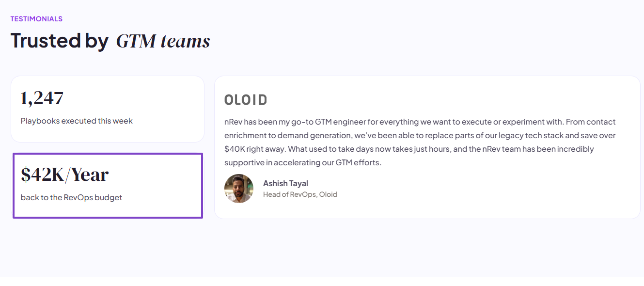644x286 pixels.
Task: Click the OLOID company logo
Action: pos(246,100)
